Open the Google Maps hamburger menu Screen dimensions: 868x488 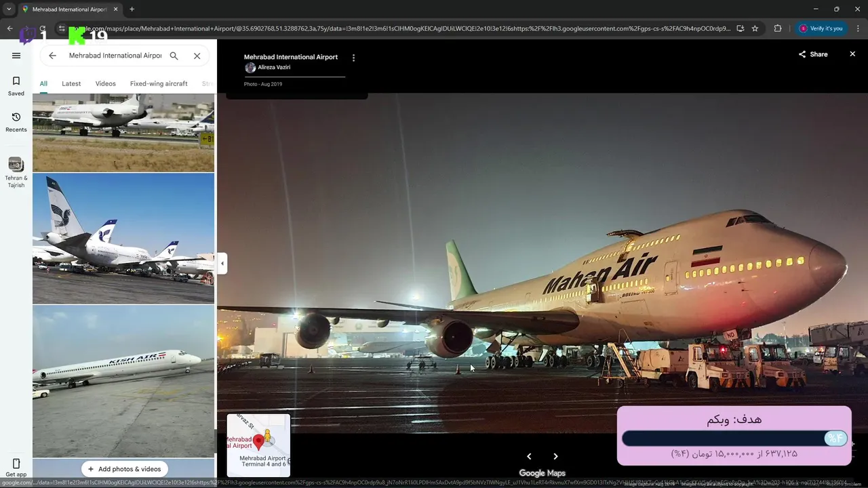16,56
